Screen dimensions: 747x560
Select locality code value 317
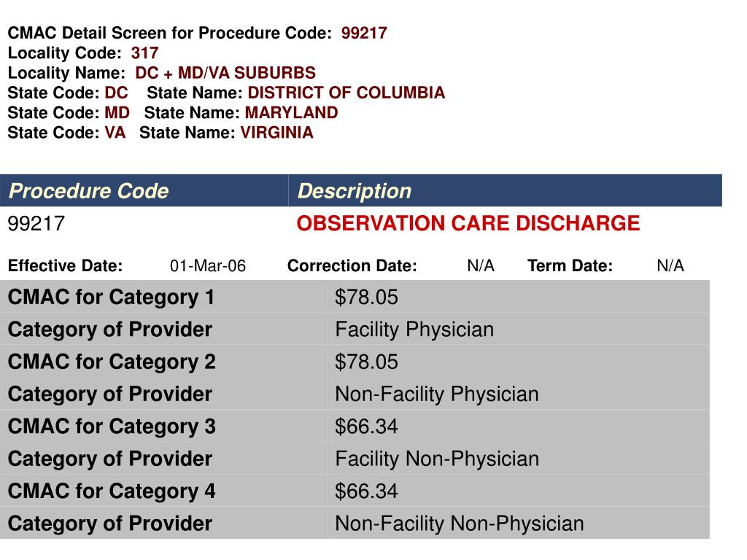tap(145, 52)
